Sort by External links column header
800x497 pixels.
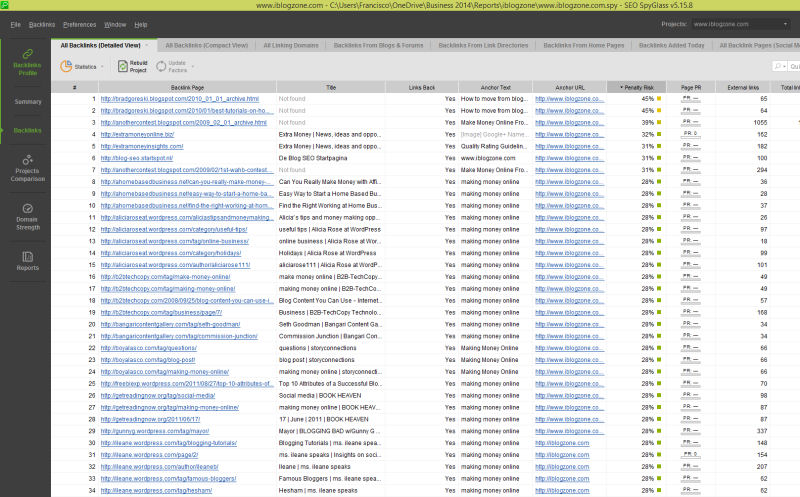click(743, 87)
